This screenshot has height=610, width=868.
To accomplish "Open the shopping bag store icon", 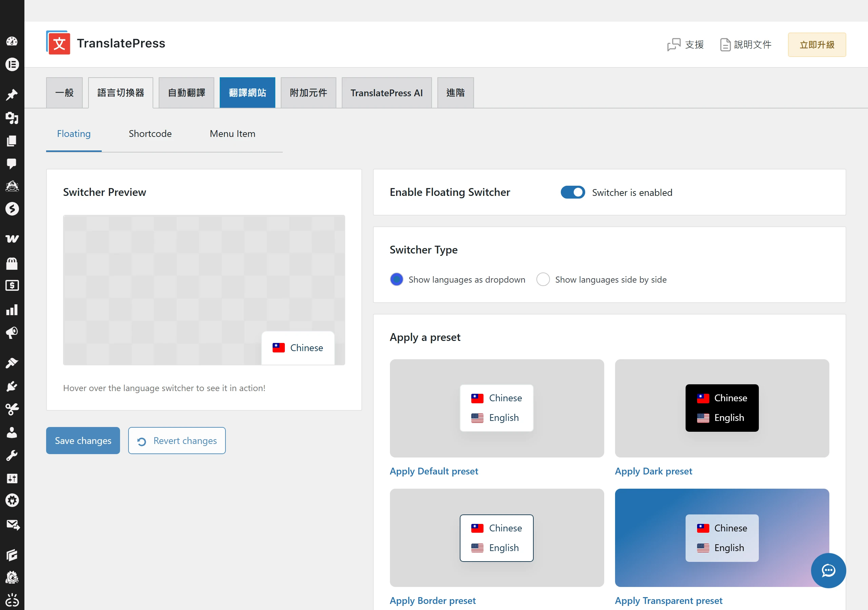I will (x=12, y=263).
